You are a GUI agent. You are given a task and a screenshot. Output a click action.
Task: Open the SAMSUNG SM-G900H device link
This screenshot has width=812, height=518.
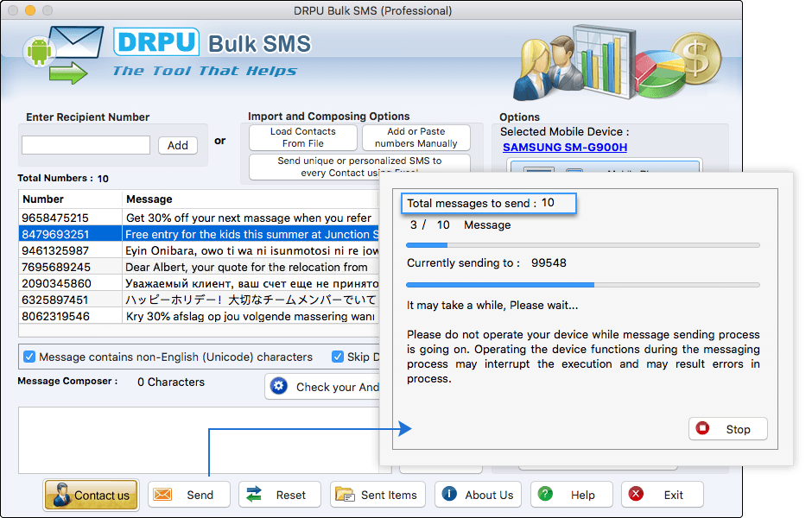pyautogui.click(x=565, y=147)
